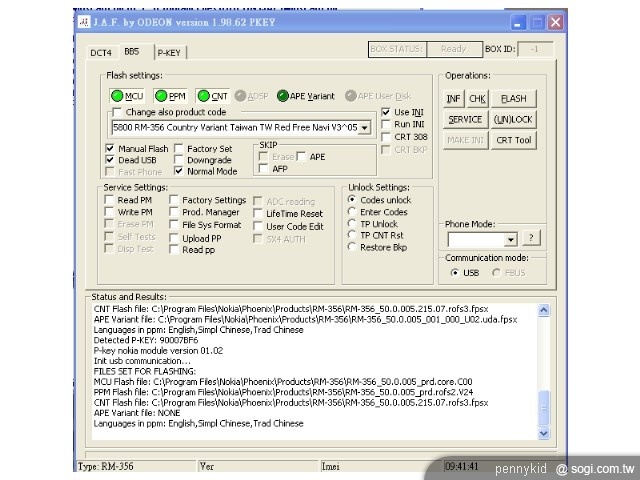The height and width of the screenshot is (480, 640).
Task: Check the SKIP AFP checkbox
Action: 264,168
